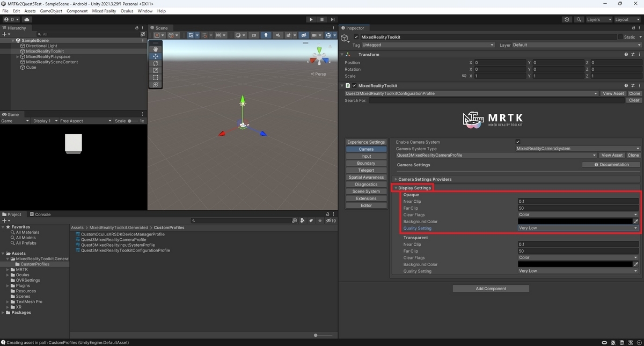Open cloud services icon in top toolbar
This screenshot has height=346, width=644.
pos(27,19)
